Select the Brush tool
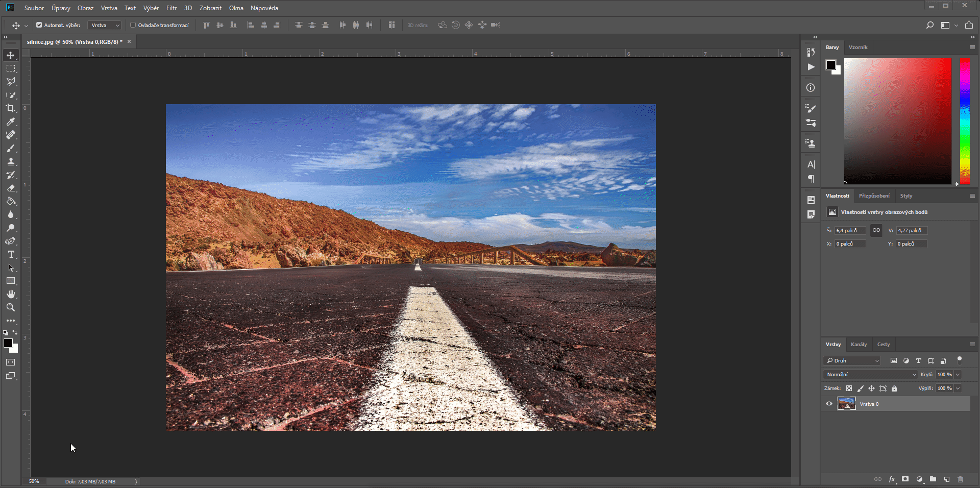The image size is (980, 488). pos(11,149)
